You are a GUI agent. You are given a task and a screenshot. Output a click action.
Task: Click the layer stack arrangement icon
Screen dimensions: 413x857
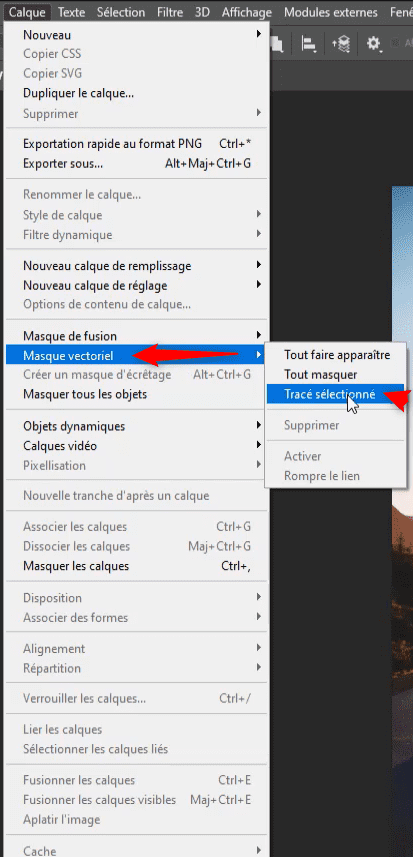coord(341,44)
